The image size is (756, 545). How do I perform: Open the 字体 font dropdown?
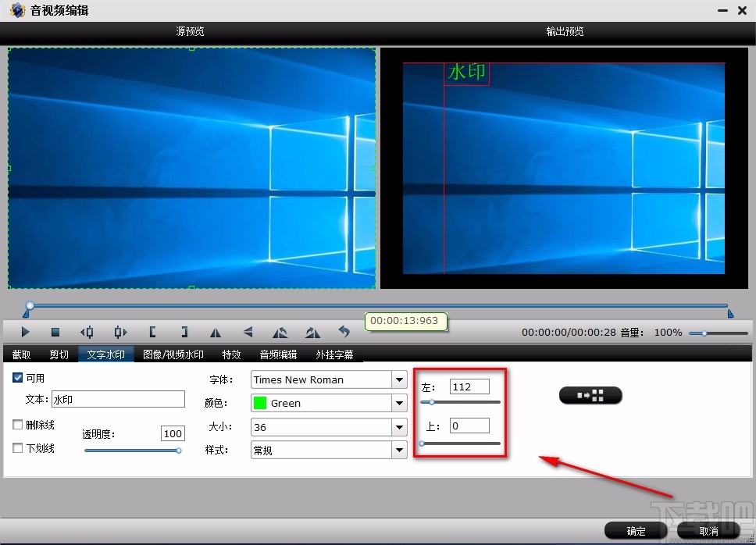(399, 379)
